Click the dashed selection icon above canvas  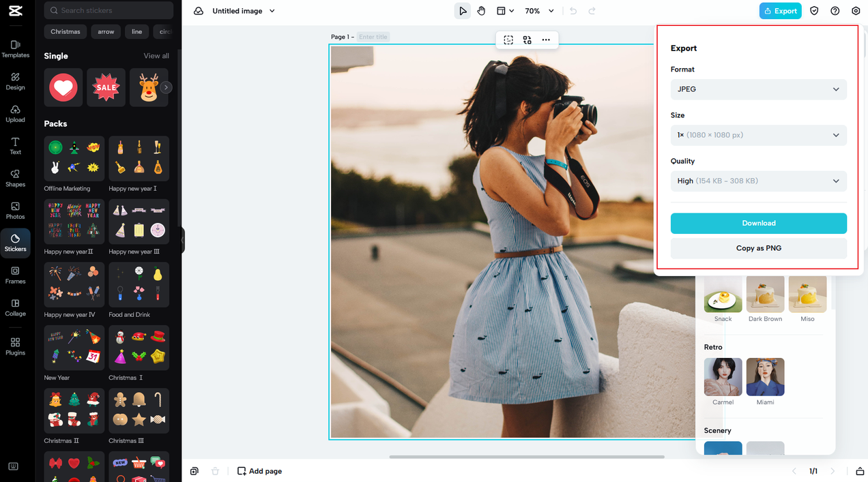point(508,40)
